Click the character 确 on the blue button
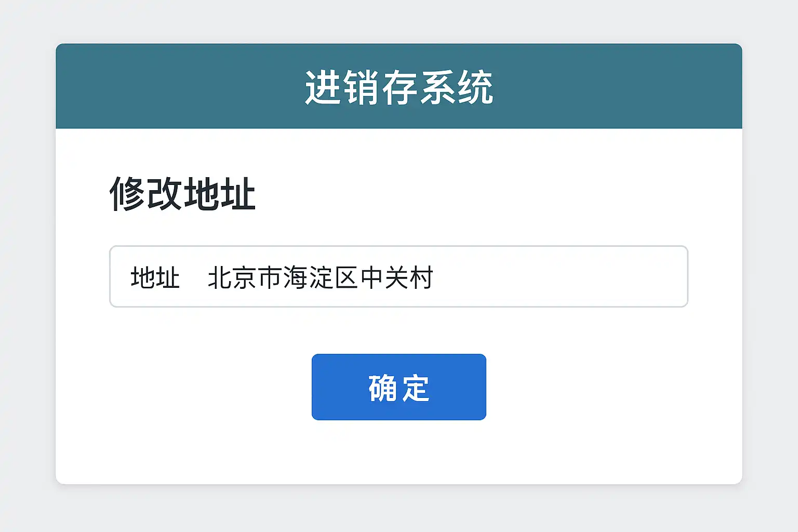The image size is (798, 532). [382, 388]
